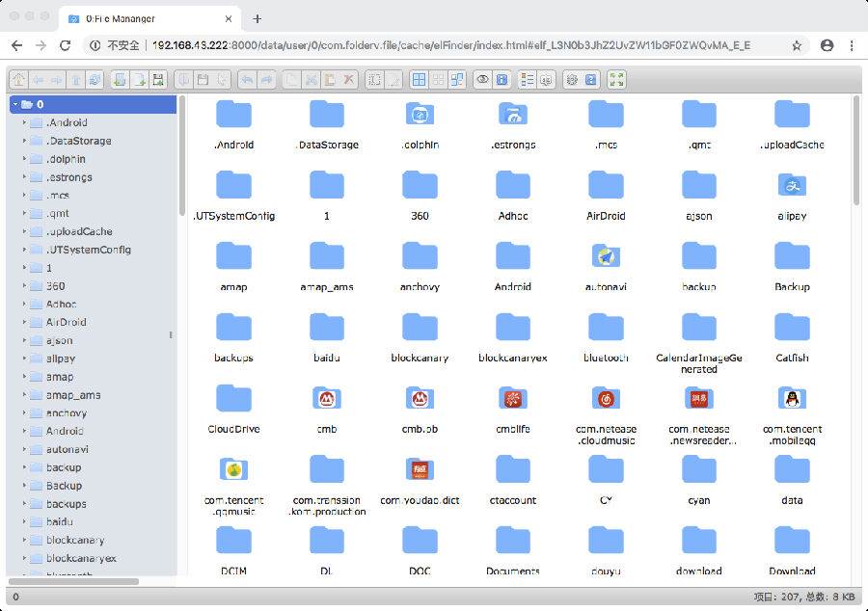Viewport: 868px width, 611px height.
Task: Expand the .estrongs tree node arrow
Action: pos(24,177)
